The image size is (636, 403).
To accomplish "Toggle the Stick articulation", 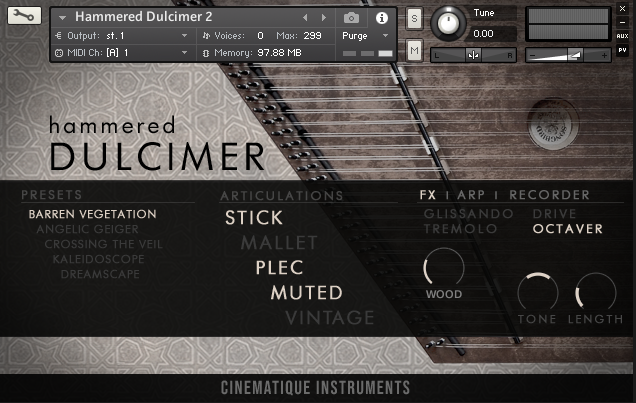I will click(x=254, y=218).
